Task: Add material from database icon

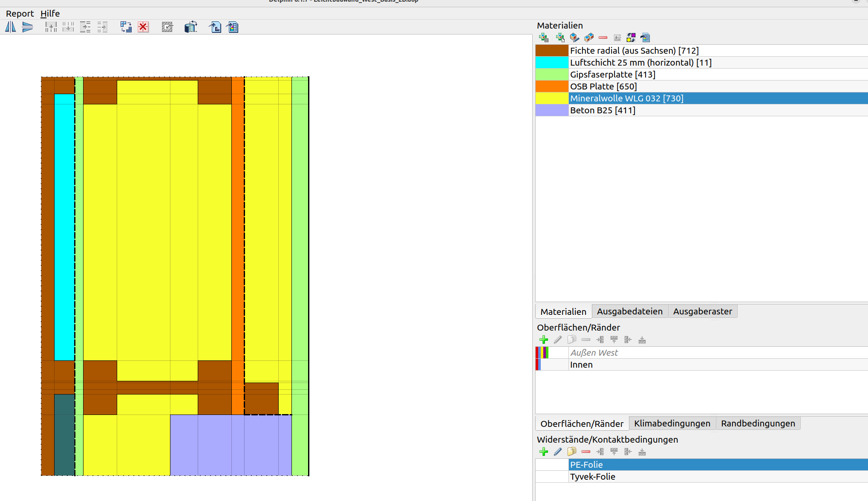Action: 544,38
